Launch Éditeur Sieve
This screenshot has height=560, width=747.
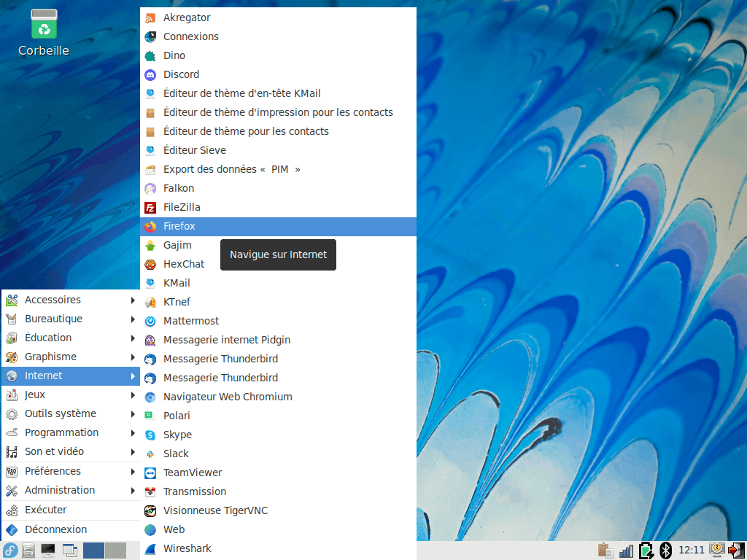point(278,150)
